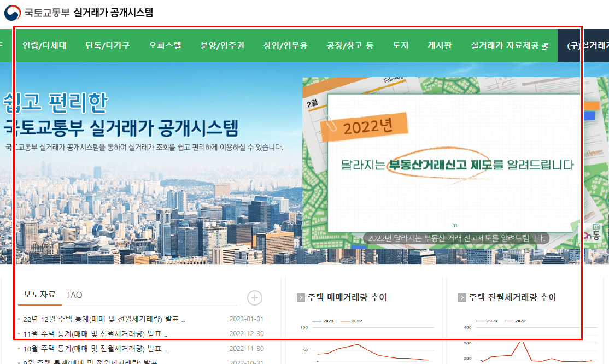Open the 10월 주택 통계 발표 article

coord(95,349)
